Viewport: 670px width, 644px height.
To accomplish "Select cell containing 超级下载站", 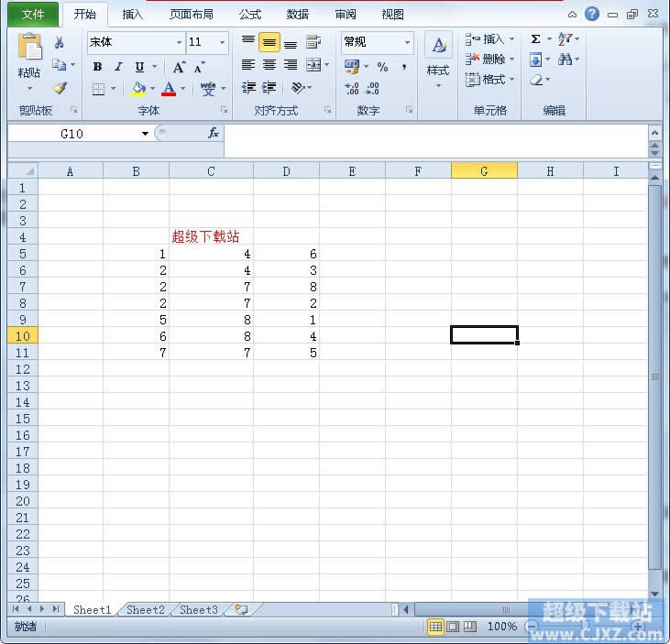I will 211,236.
